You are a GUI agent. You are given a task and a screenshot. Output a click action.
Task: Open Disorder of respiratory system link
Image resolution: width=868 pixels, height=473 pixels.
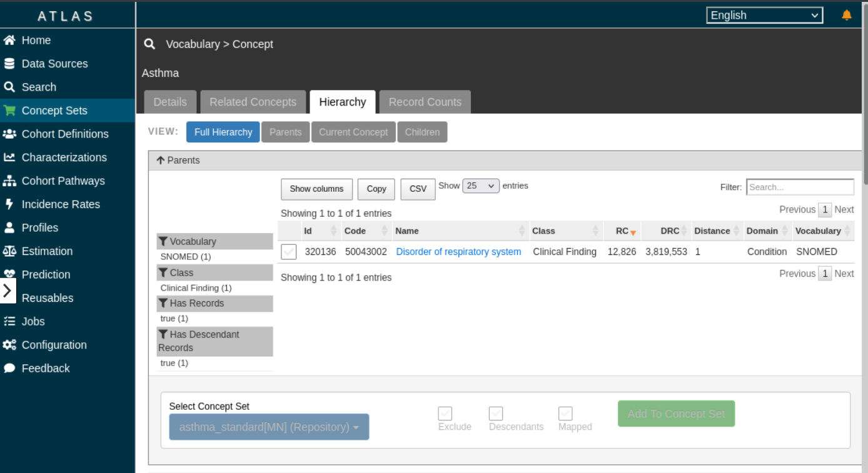pos(458,252)
